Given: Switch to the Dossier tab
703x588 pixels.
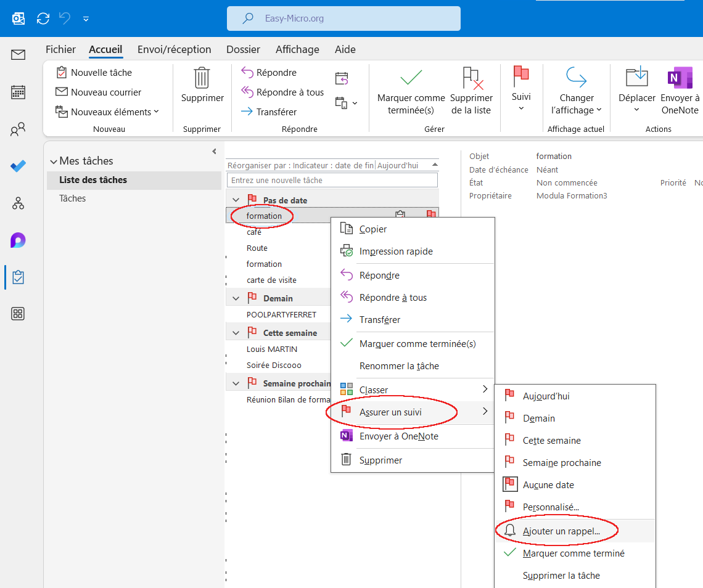Looking at the screenshot, I should click(243, 49).
